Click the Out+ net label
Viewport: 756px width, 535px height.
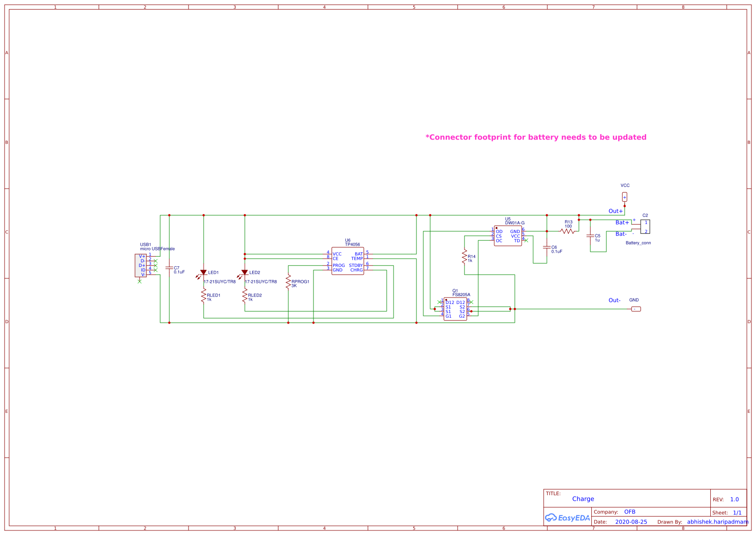pyautogui.click(x=616, y=211)
